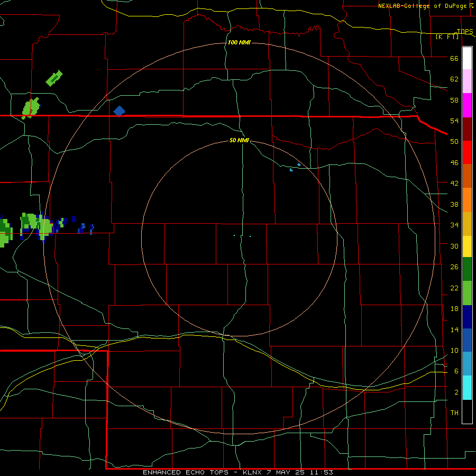Click the '10' legend value
This screenshot has width=476, height=476.
point(454,350)
